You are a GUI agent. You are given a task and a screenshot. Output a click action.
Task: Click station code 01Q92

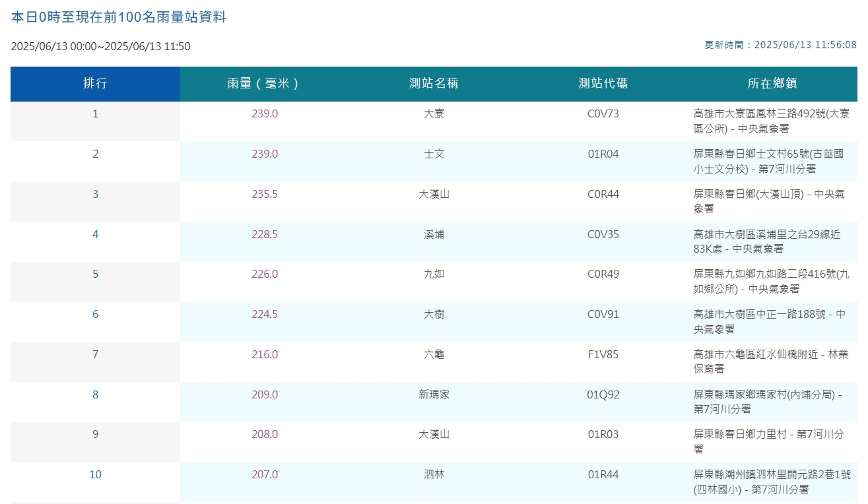pyautogui.click(x=603, y=394)
